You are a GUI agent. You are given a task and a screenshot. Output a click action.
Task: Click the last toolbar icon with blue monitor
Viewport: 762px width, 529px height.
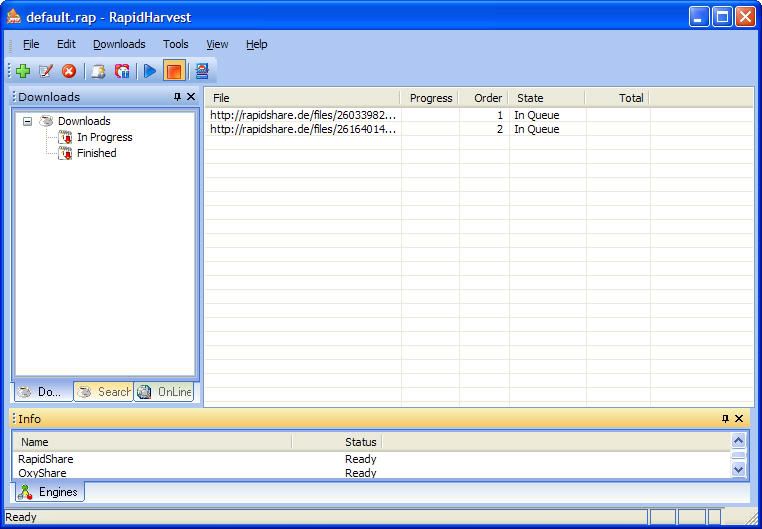[x=201, y=71]
